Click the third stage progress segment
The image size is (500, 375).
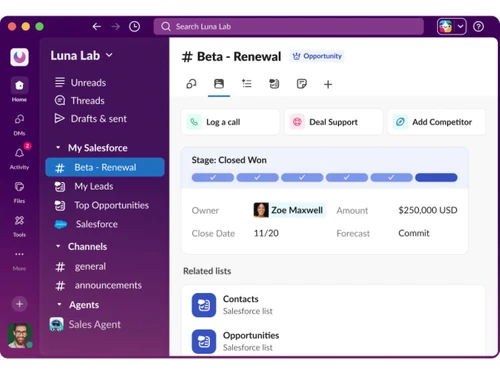(x=302, y=178)
